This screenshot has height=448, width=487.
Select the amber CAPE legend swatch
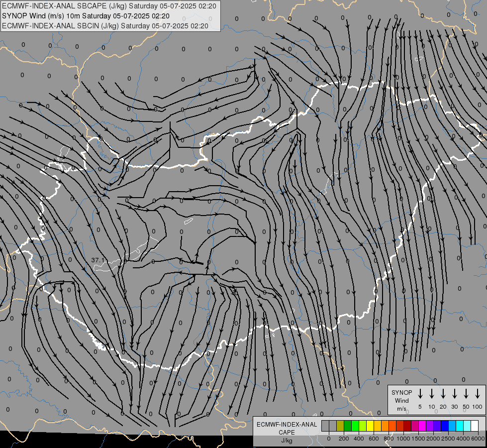pyautogui.click(x=378, y=426)
